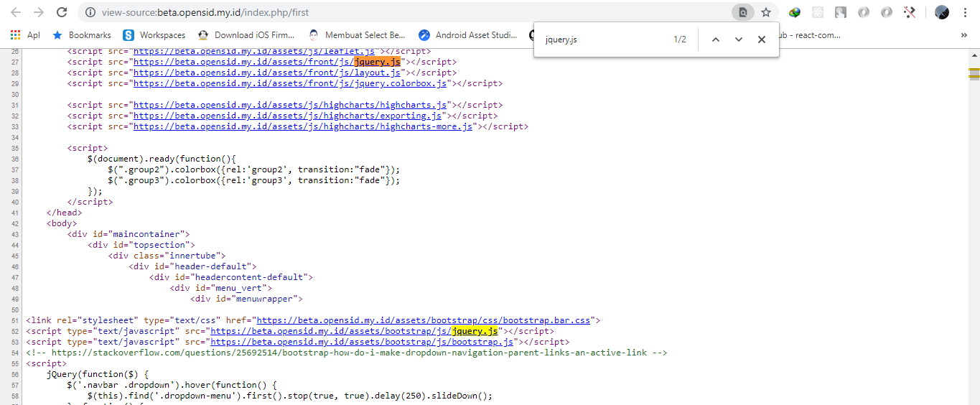Open the Workspaces bookmark
The width and height of the screenshot is (980, 405).
[x=154, y=34]
